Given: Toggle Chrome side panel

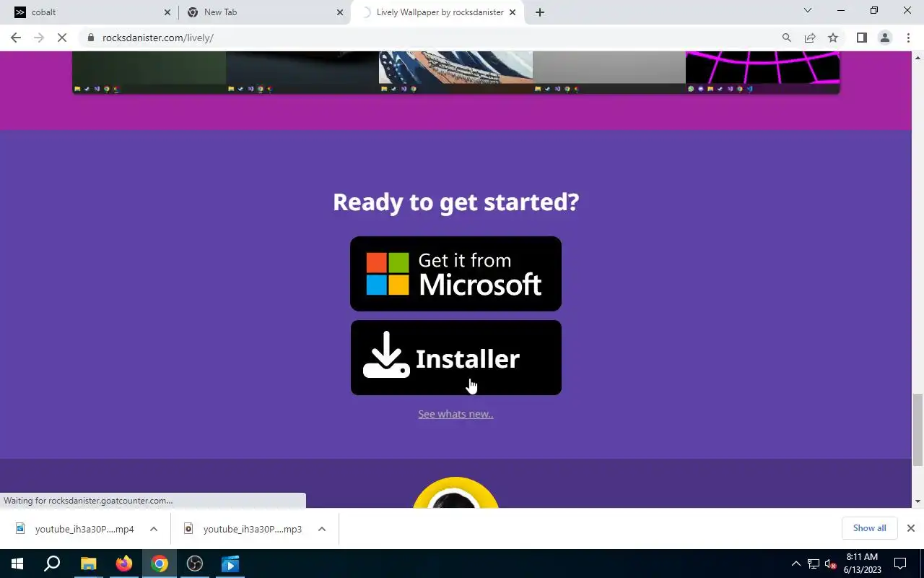Looking at the screenshot, I should tap(861, 38).
